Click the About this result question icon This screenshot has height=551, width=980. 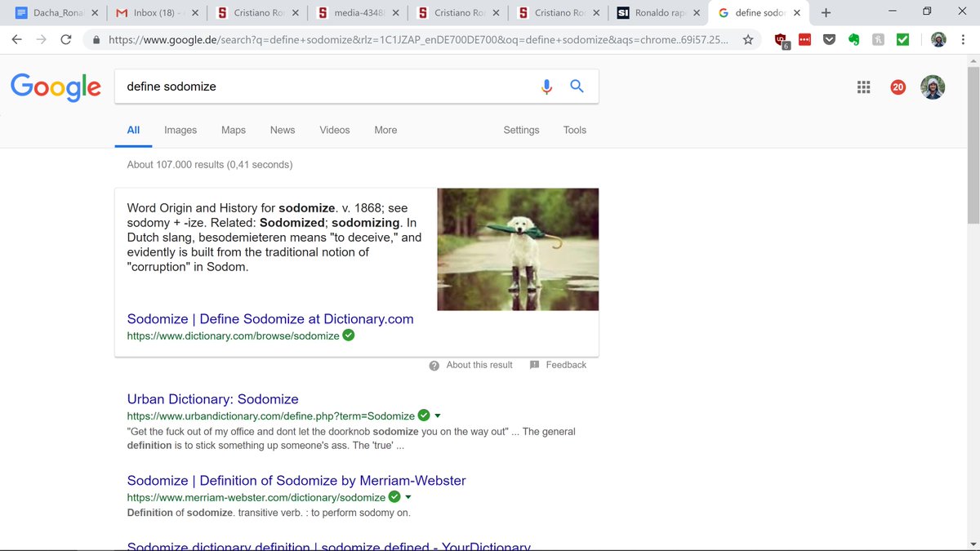pyautogui.click(x=434, y=366)
